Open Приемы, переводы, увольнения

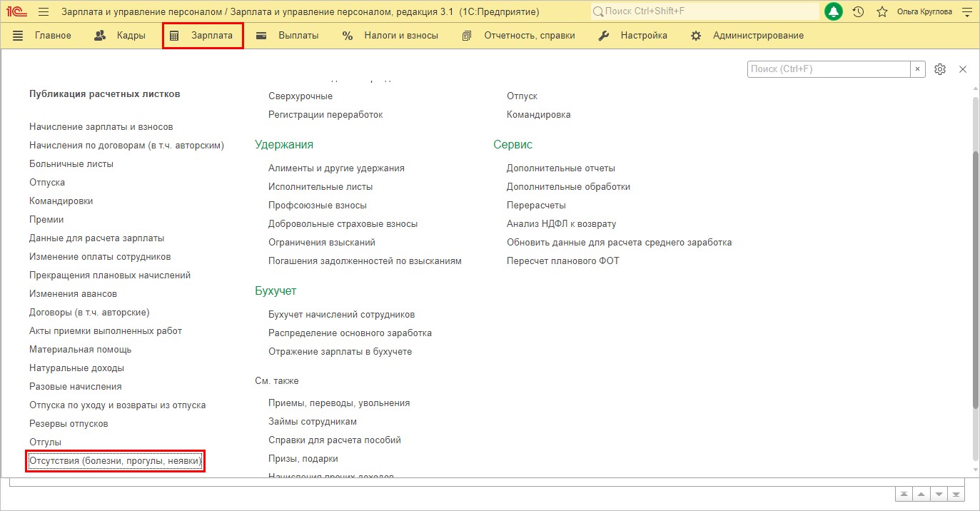click(339, 403)
